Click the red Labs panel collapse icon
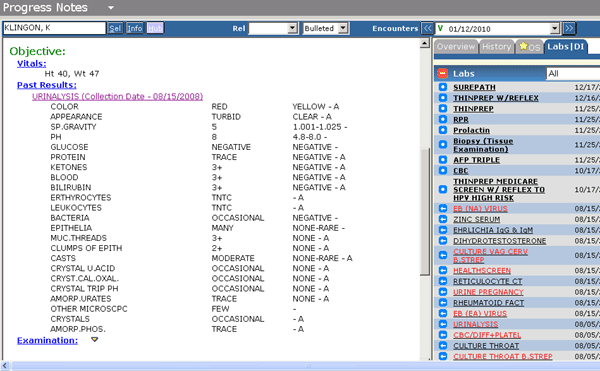 pos(442,73)
